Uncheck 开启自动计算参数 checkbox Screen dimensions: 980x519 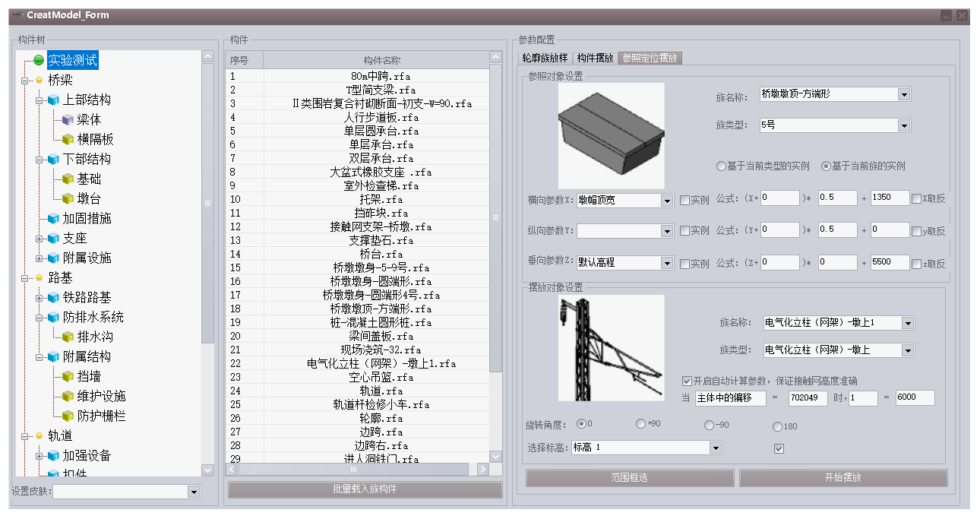pos(687,381)
